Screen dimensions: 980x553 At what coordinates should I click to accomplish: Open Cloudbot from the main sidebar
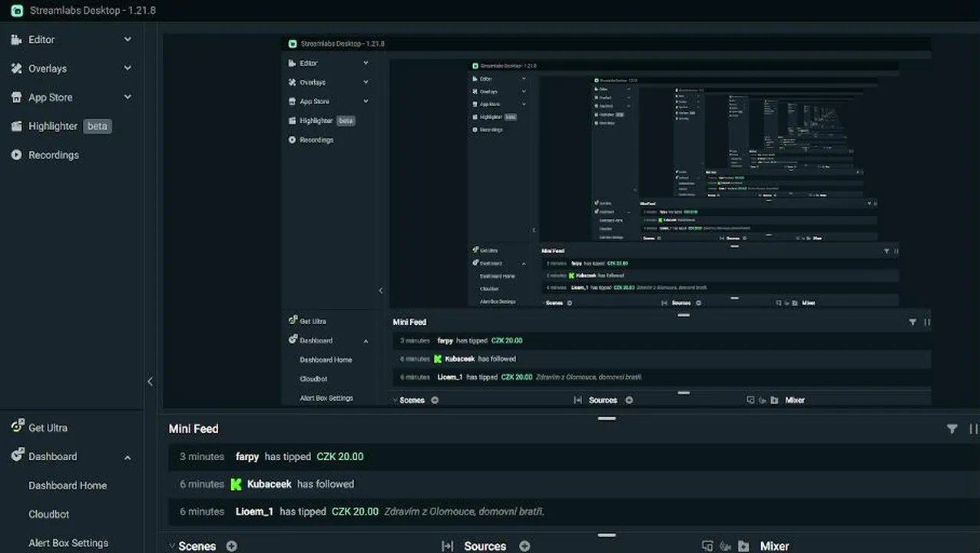[49, 515]
